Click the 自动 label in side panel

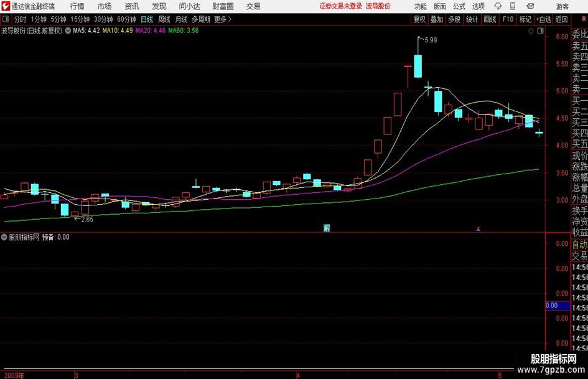579,245
